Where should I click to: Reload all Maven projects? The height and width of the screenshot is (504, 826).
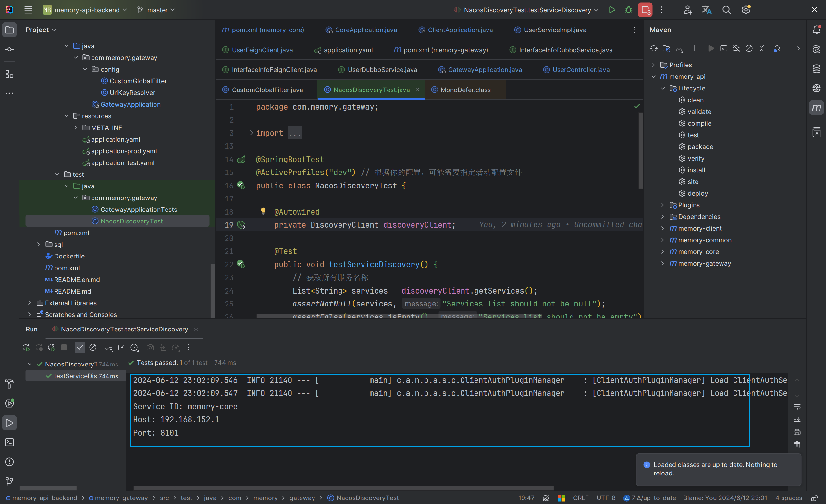coord(653,49)
